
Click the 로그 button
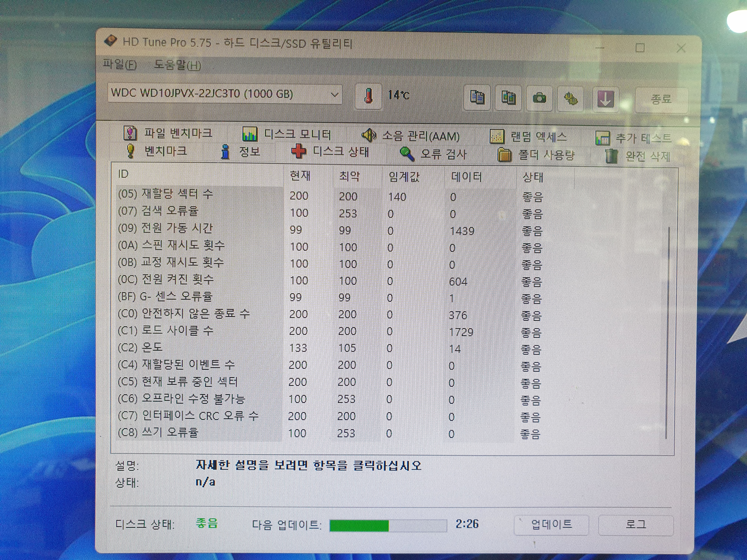click(636, 525)
